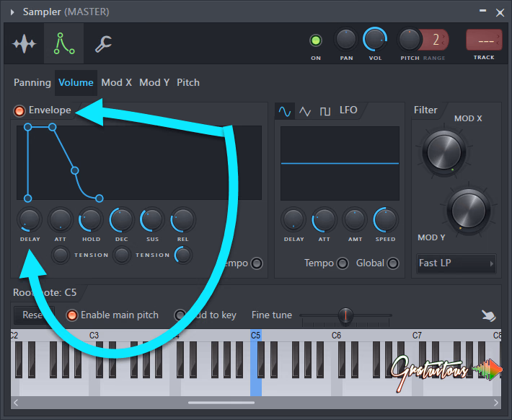Switch to the Volume tab
512x420 pixels.
[x=76, y=82]
